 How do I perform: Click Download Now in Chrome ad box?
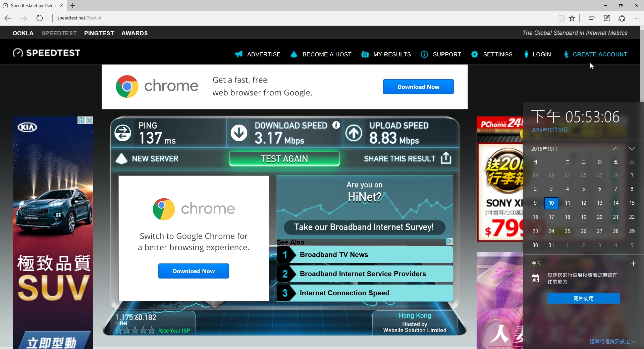(x=194, y=271)
